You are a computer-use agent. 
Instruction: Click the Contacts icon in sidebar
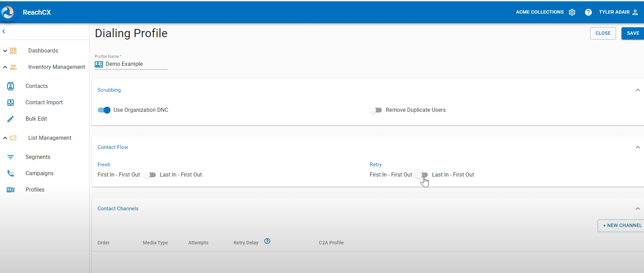coord(11,86)
